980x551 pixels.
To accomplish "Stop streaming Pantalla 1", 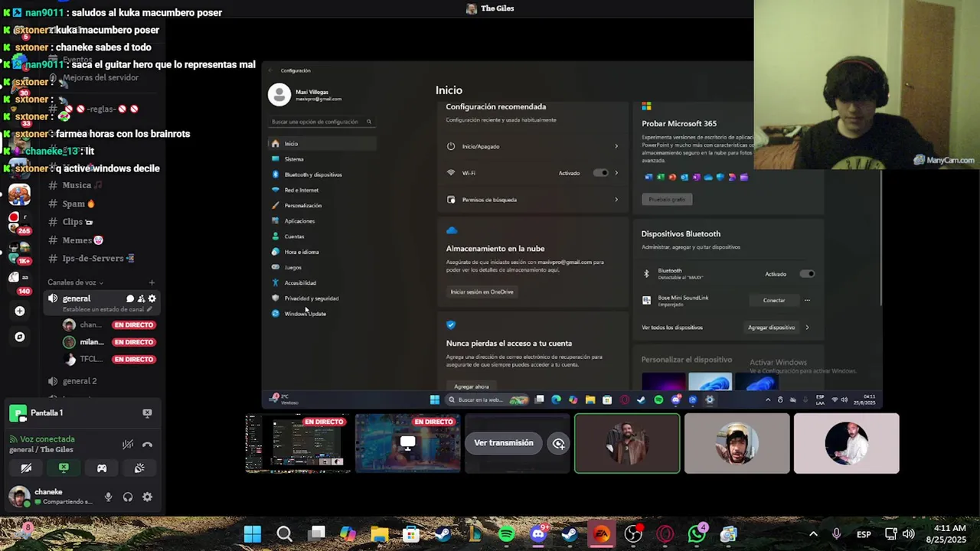I will 147,412.
